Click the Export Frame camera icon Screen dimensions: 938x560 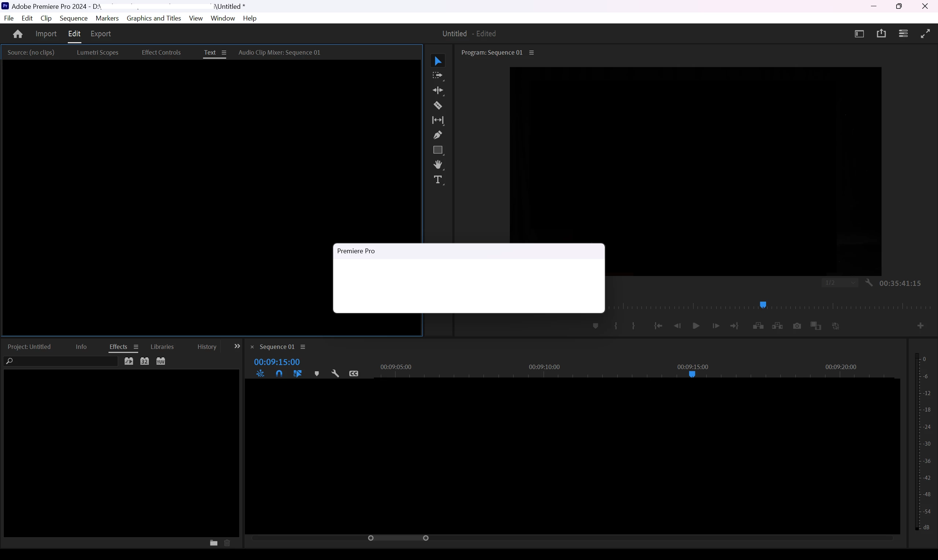pos(797,326)
